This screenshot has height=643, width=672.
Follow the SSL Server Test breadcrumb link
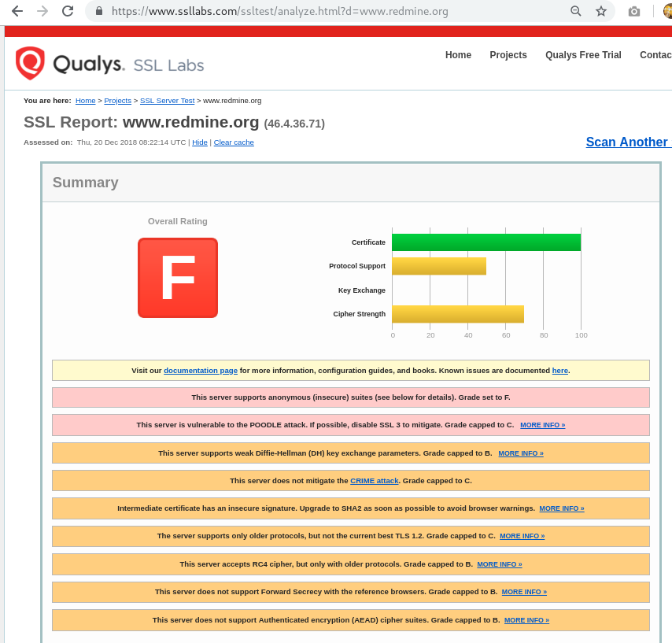click(x=167, y=101)
